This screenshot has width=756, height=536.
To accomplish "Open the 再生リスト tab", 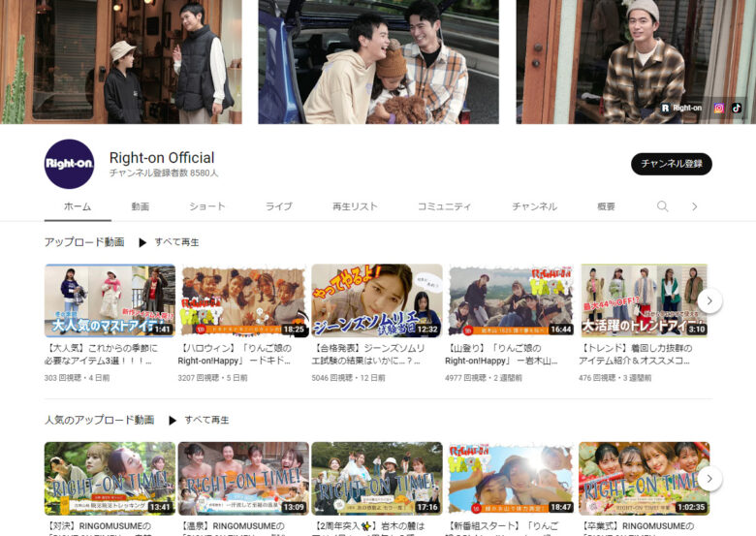I will tap(355, 206).
